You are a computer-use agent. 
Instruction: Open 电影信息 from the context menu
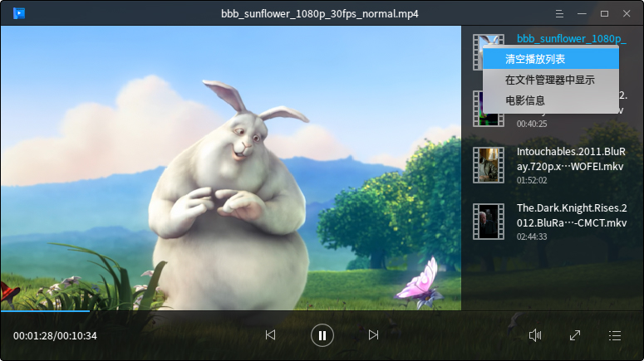pyautogui.click(x=525, y=100)
